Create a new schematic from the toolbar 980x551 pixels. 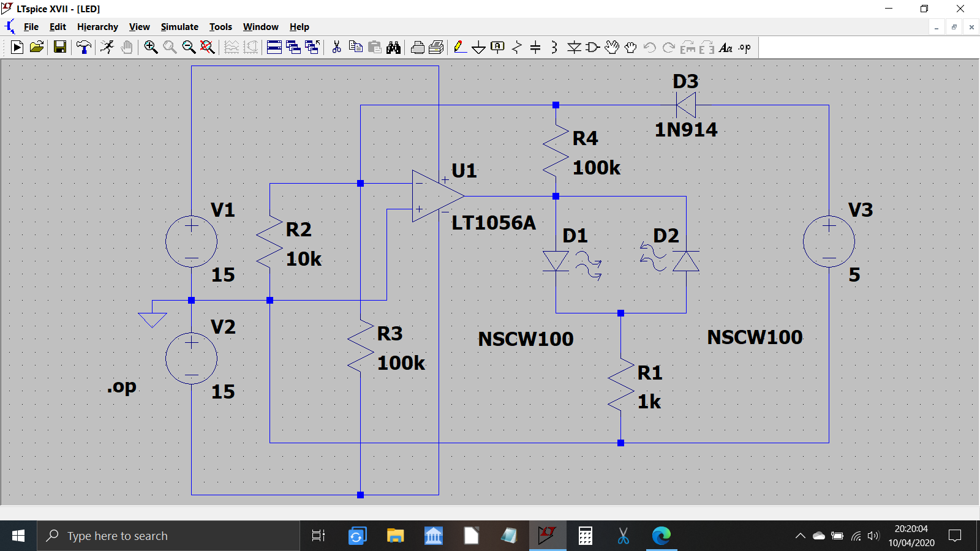click(x=17, y=47)
